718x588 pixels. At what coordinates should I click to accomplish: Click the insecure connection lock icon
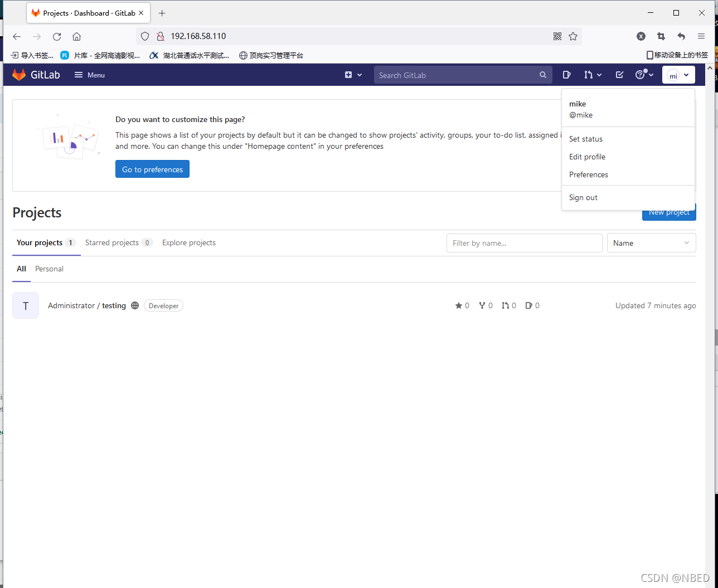(x=161, y=36)
